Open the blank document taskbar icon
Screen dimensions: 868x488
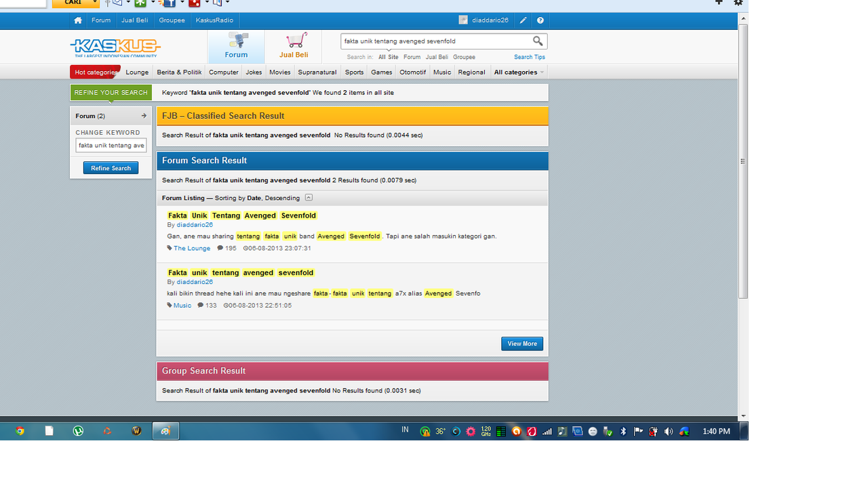pos(49,431)
